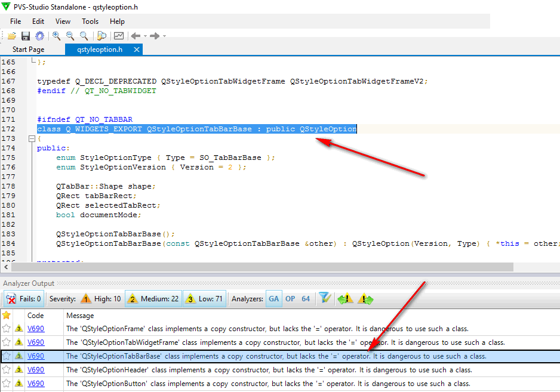The width and height of the screenshot is (560, 392).
Task: Click the horizontal code scrollbar thumb
Action: tap(263, 267)
